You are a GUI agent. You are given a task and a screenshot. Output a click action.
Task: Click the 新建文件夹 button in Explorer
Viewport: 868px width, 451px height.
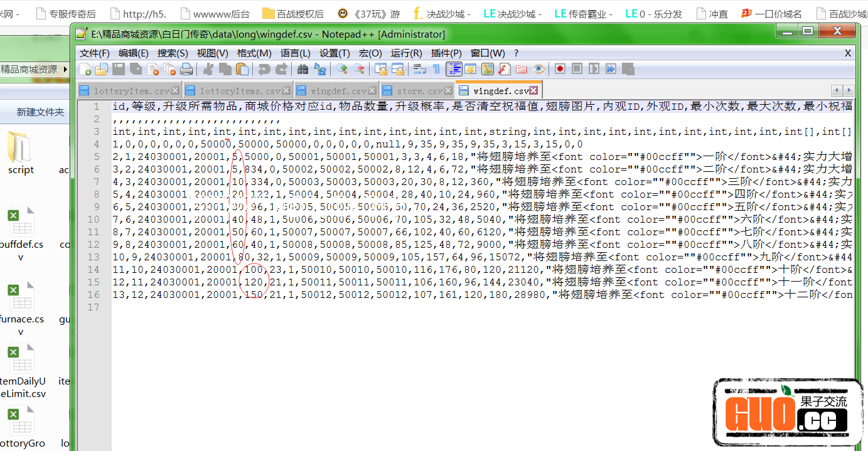tap(40, 112)
